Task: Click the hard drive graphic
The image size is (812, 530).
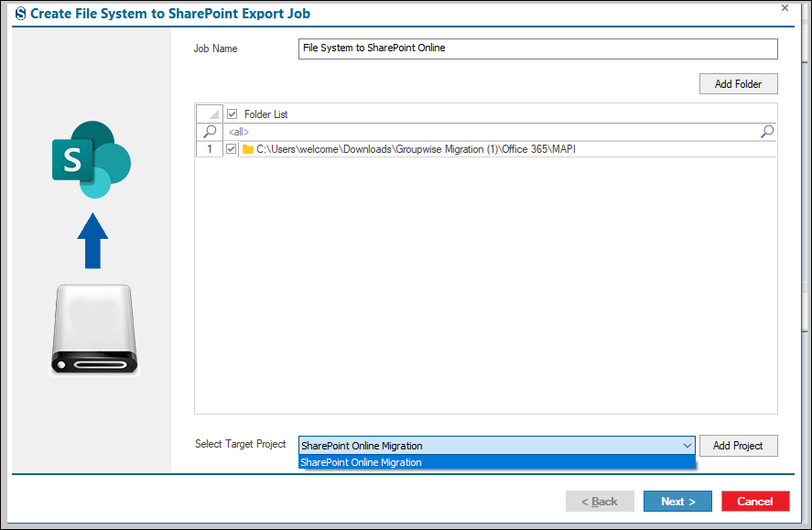Action: (94, 330)
